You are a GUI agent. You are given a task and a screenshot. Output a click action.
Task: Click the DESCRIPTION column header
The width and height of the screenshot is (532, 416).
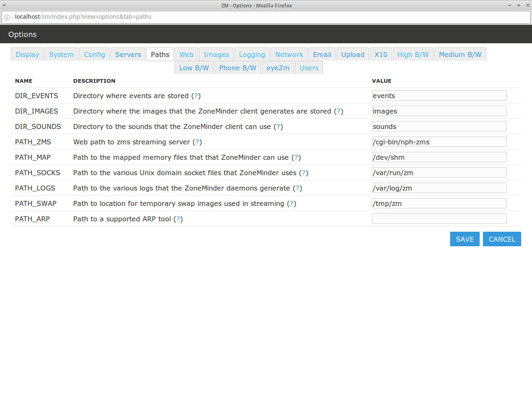(94, 81)
